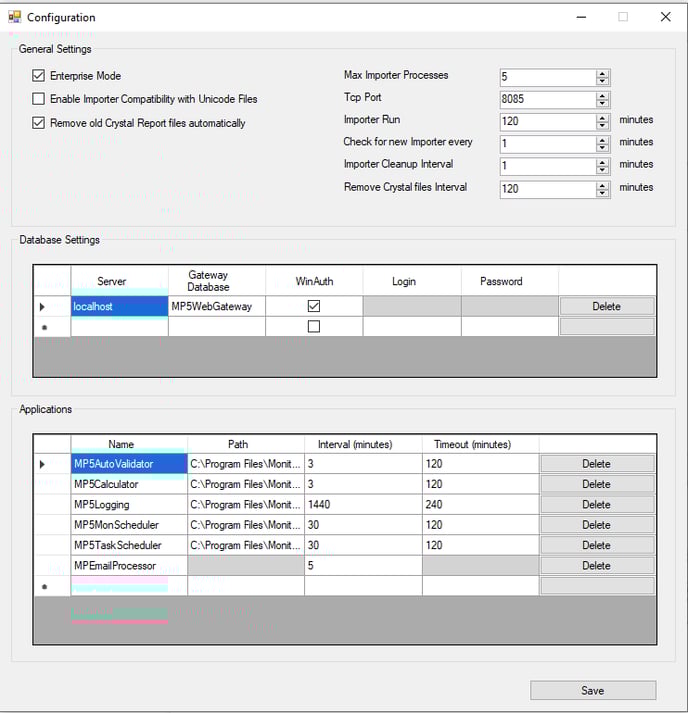Select the MP5Calculator name cell
This screenshot has width=688, height=713.
tap(128, 484)
